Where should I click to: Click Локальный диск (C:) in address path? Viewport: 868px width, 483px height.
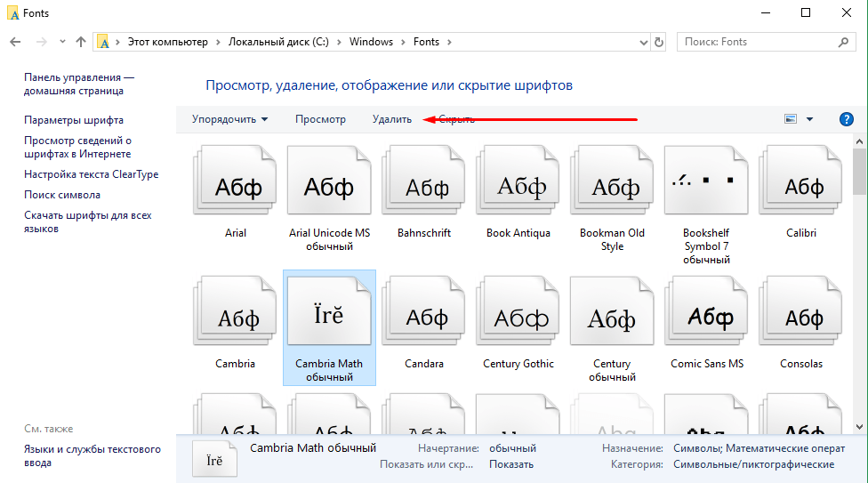coord(278,42)
